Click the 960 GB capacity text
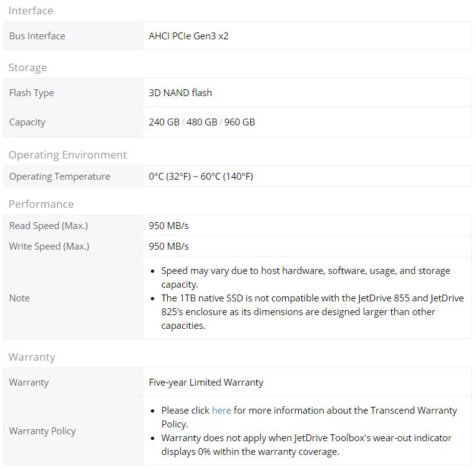The image size is (476, 468). coord(240,122)
